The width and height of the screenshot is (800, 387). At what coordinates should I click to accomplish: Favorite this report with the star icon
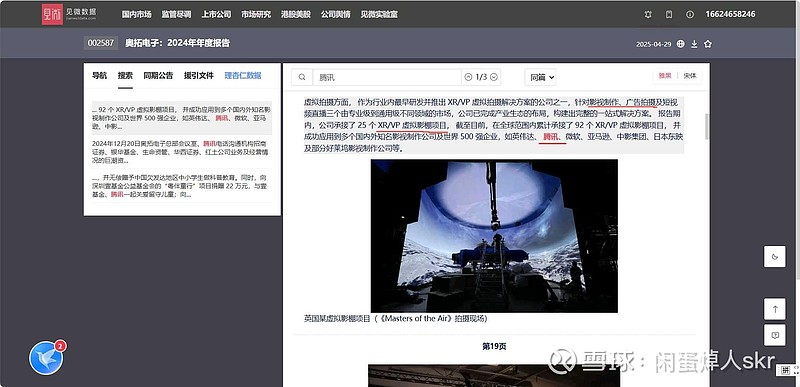tap(708, 44)
